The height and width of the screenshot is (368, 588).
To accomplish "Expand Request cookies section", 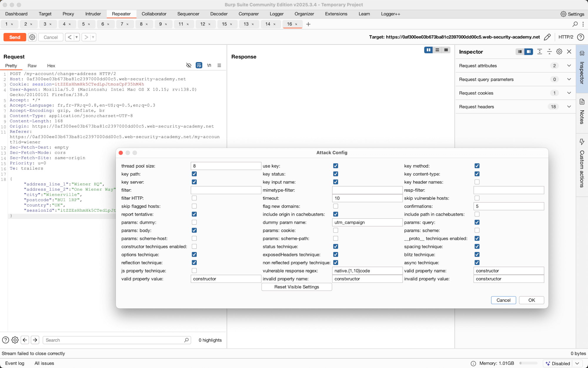I will point(515,93).
